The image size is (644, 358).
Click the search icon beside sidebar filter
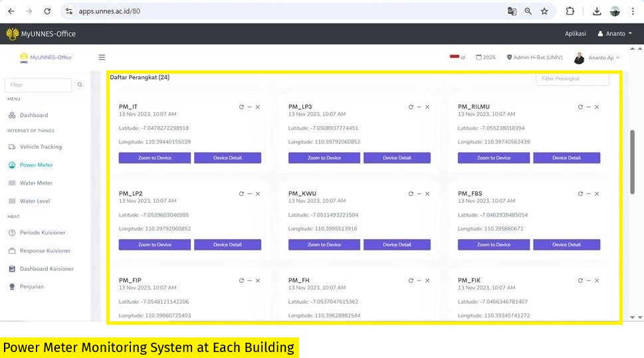click(80, 85)
